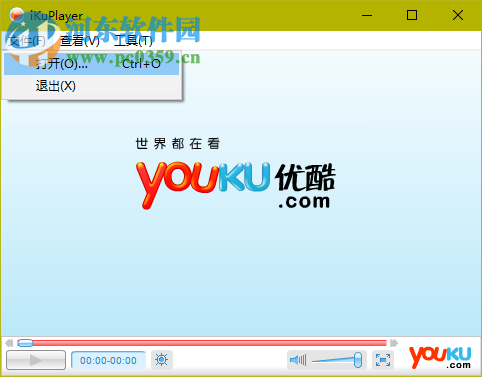482x377 pixels.
Task: Toggle fullscreen mode icon
Action: (383, 360)
